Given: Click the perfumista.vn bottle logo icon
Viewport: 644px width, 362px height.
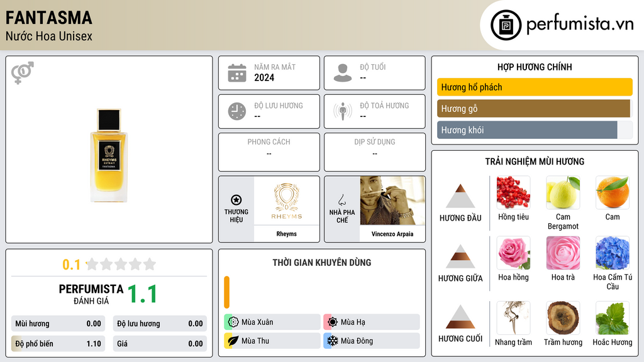Looking at the screenshot, I should (x=506, y=25).
